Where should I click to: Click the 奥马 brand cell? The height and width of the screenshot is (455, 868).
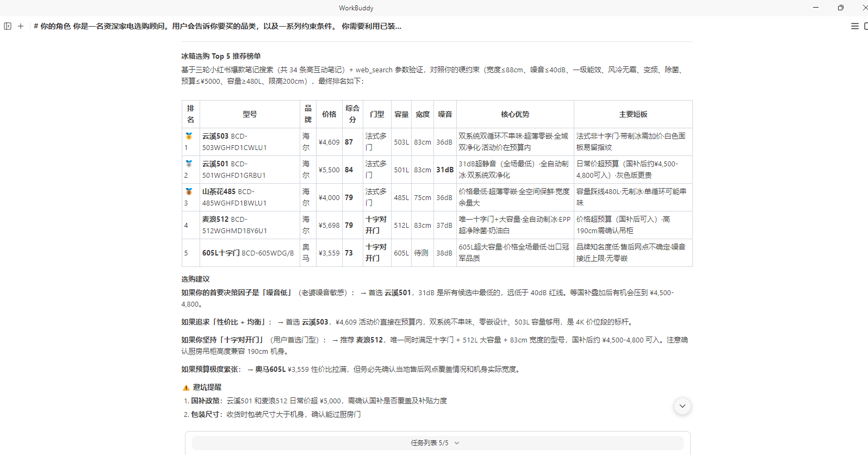tap(307, 253)
